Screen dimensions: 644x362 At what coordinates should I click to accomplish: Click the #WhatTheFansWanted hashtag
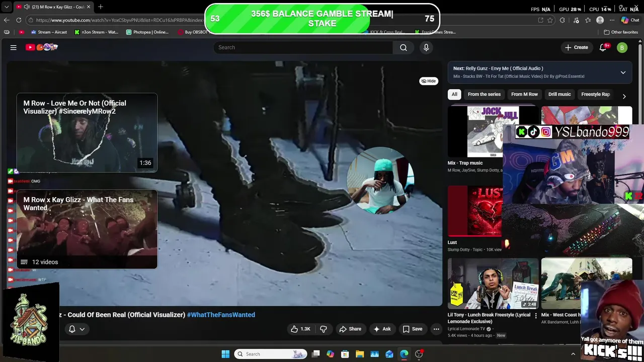pyautogui.click(x=221, y=315)
